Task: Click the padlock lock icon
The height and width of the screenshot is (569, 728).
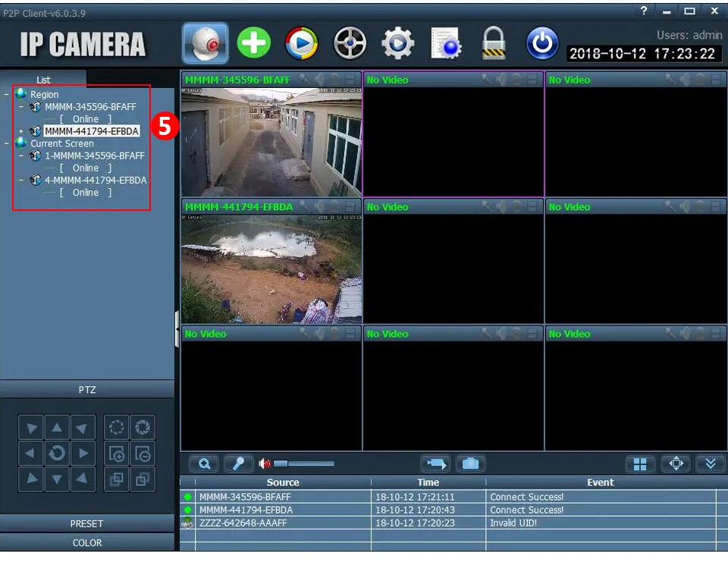Action: coord(493,42)
